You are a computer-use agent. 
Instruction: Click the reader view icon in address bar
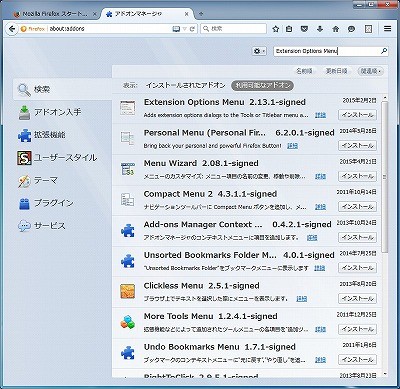click(176, 29)
